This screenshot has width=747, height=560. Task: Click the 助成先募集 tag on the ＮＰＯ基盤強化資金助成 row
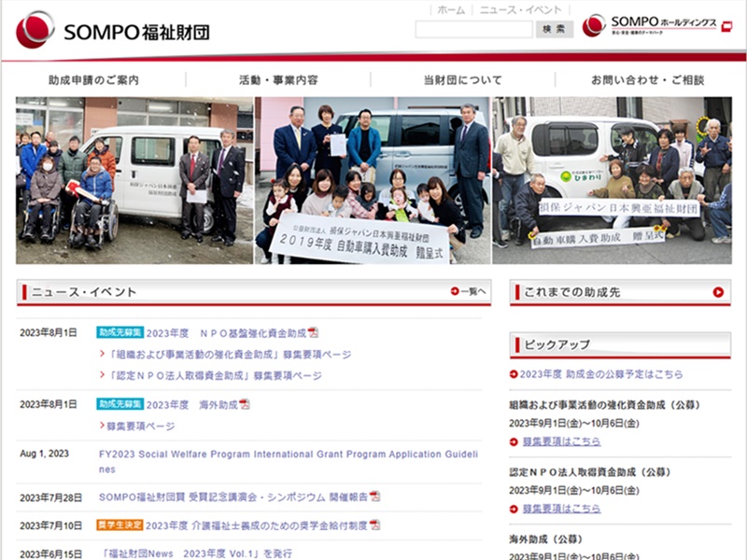pos(120,332)
